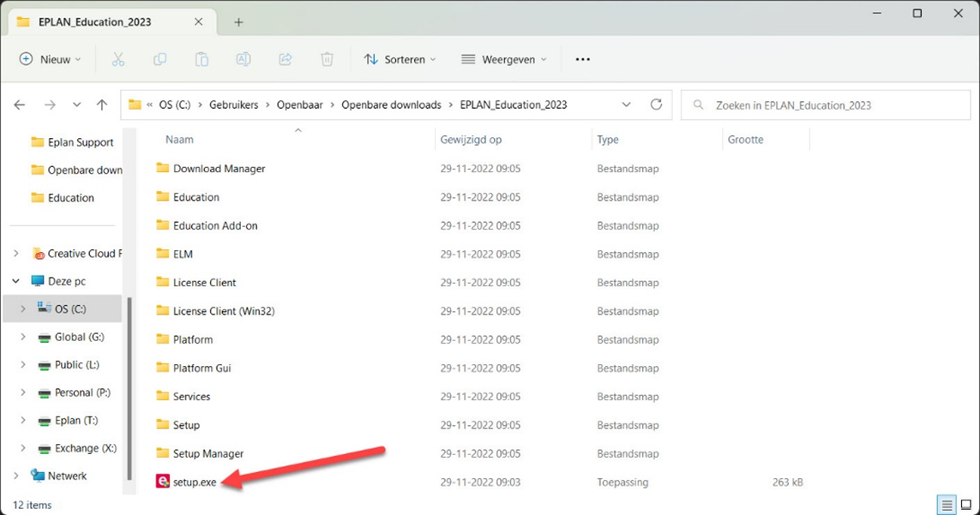This screenshot has height=515, width=980.
Task: Open recent locations dropdown chevron
Action: 76,105
